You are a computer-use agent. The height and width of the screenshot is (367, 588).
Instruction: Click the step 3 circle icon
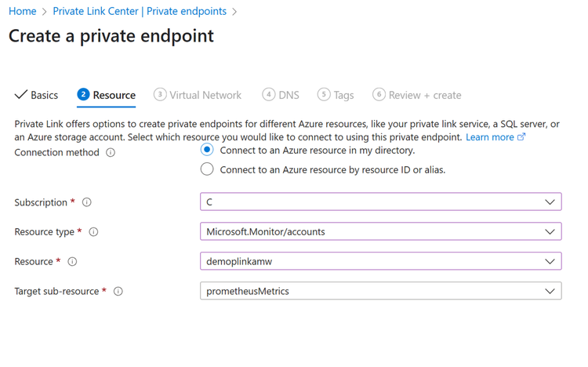point(160,95)
